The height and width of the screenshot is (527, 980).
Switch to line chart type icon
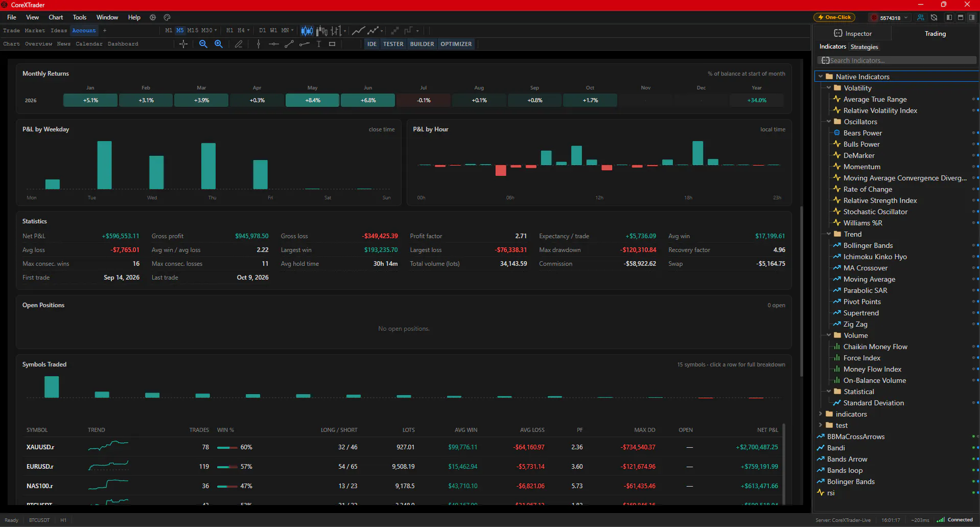[x=358, y=31]
